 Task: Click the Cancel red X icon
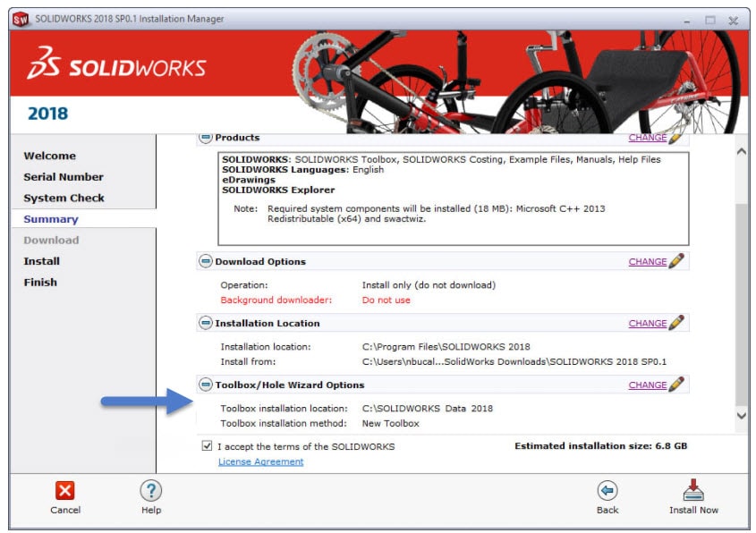pos(64,491)
